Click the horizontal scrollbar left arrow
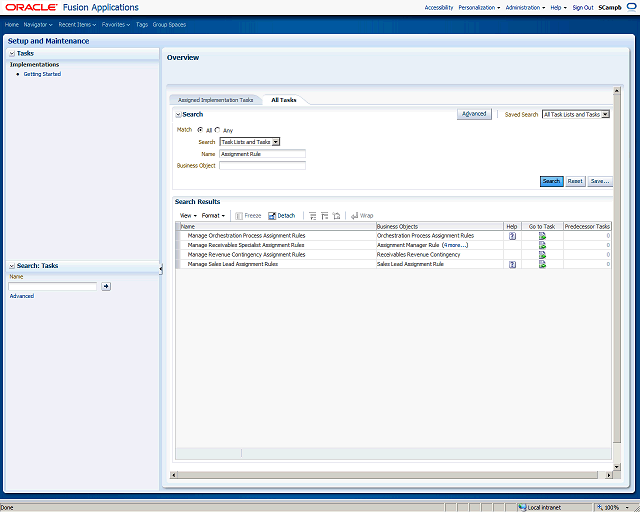This screenshot has height=512, width=640. (173, 475)
